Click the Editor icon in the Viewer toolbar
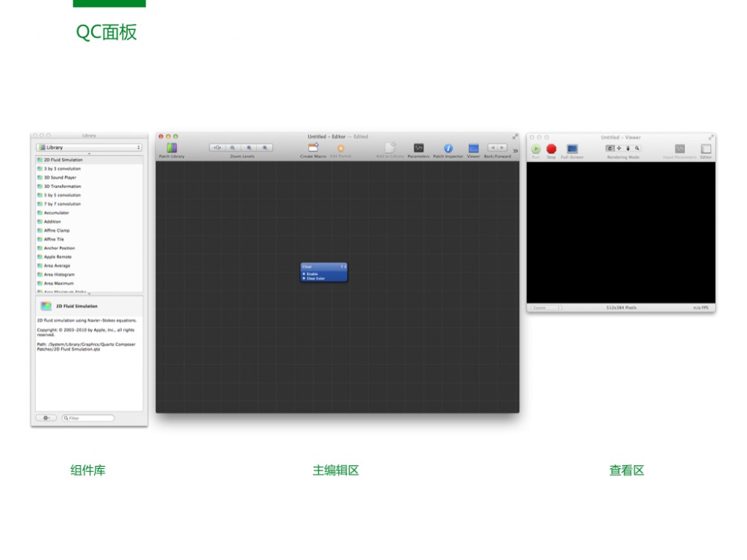This screenshot has width=747, height=560. (x=706, y=149)
